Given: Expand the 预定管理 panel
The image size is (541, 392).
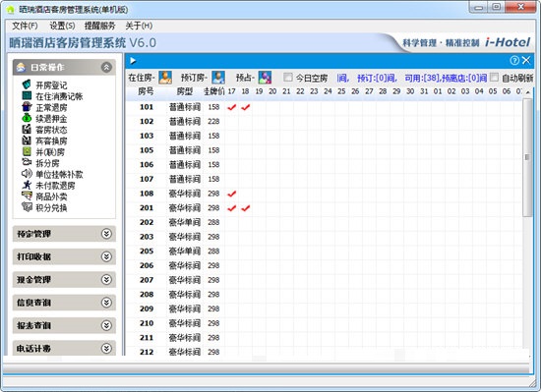Looking at the screenshot, I should 106,234.
